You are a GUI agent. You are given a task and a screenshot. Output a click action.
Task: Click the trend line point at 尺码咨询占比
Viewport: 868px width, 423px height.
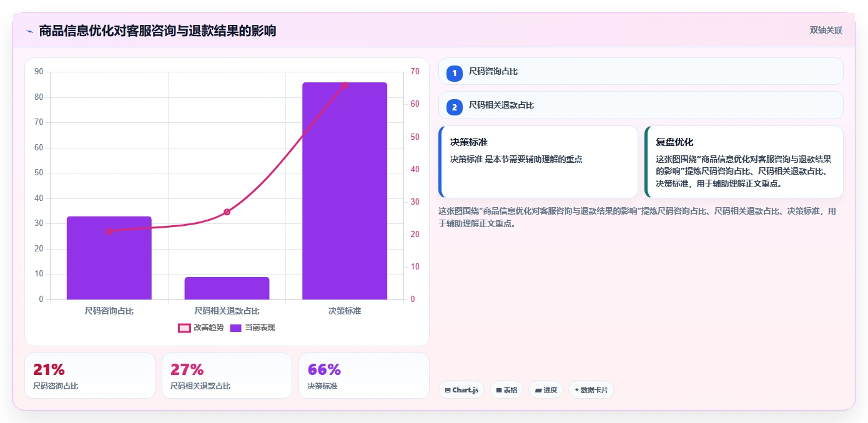(x=109, y=231)
